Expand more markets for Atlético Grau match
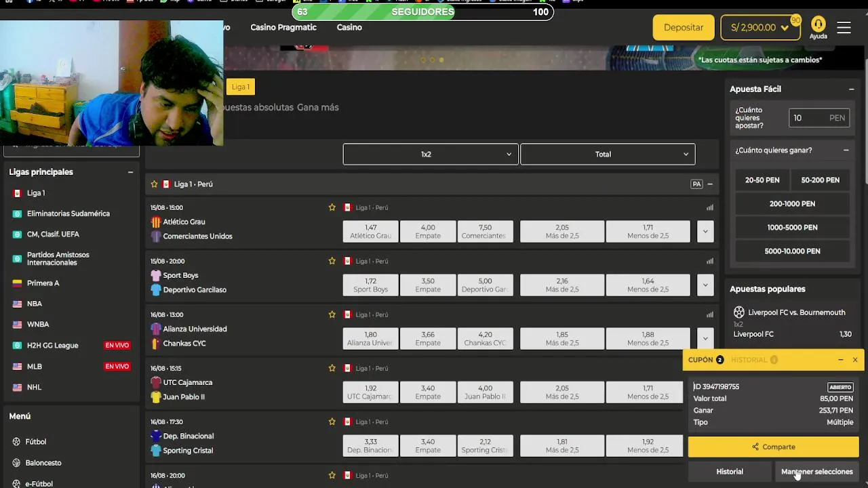This screenshot has width=868, height=488. click(705, 231)
